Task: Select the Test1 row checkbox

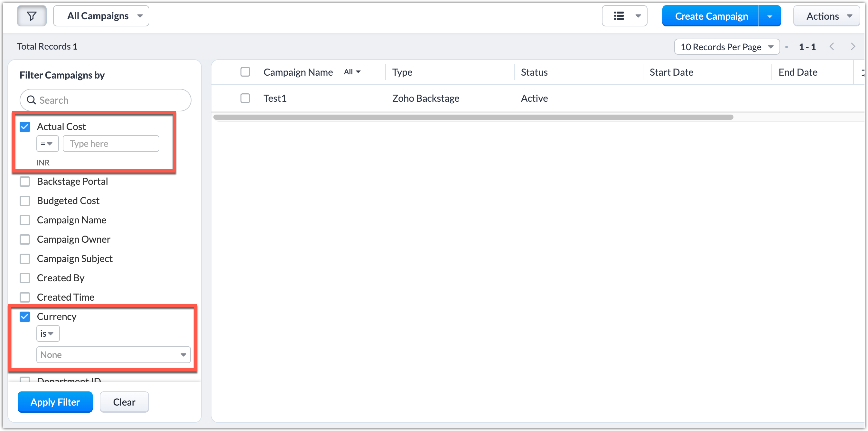Action: point(245,98)
